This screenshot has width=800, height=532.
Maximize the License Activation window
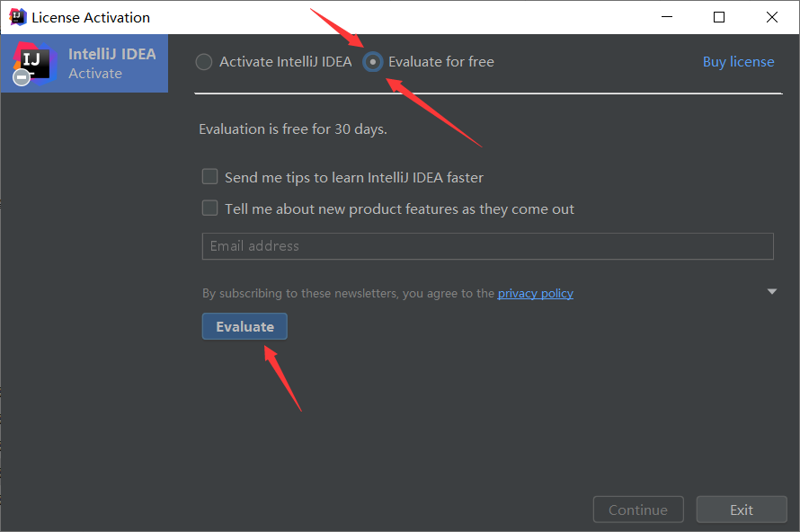pos(719,17)
